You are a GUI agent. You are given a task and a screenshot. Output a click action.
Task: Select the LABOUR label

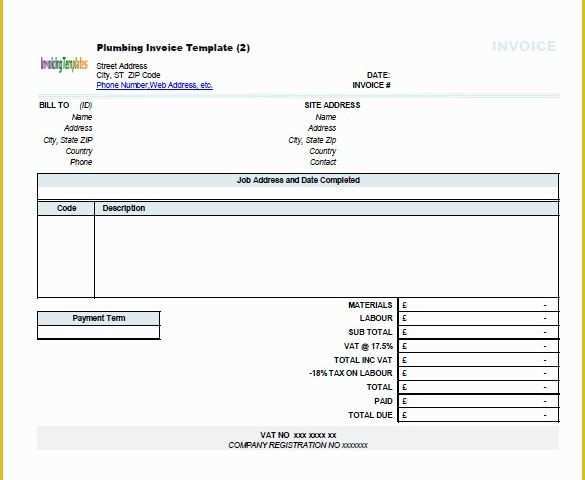click(x=376, y=318)
